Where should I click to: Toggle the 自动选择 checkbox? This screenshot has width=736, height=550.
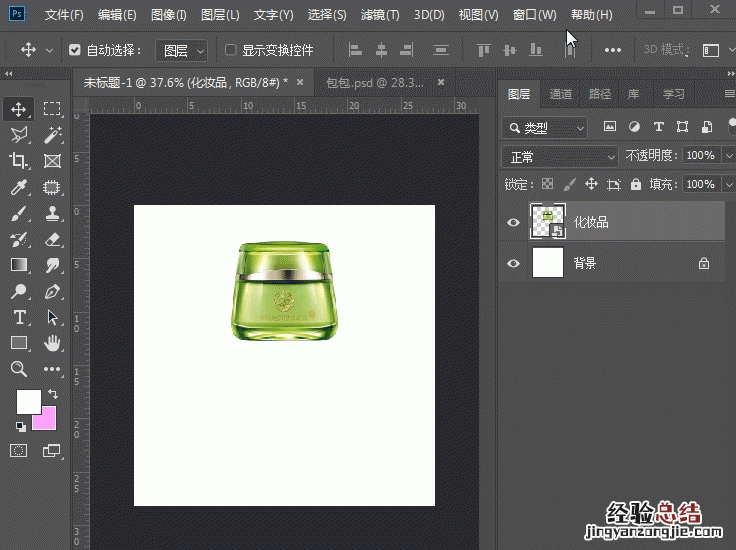(x=75, y=50)
